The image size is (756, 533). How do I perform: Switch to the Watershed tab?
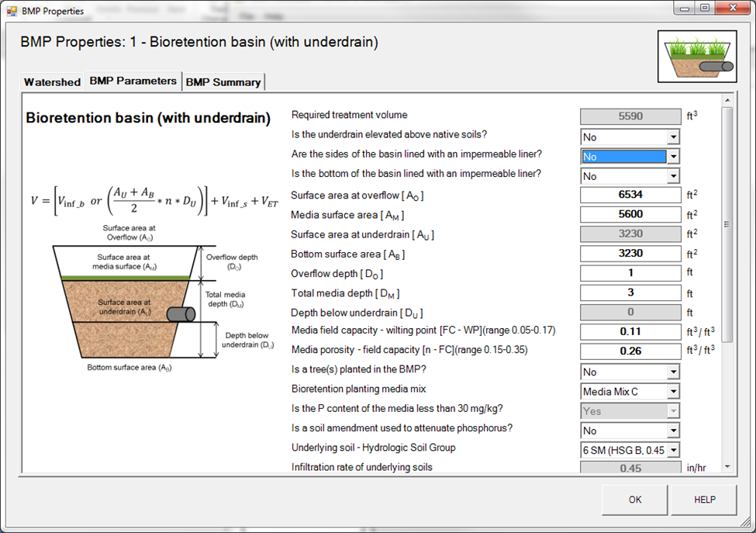click(x=52, y=82)
